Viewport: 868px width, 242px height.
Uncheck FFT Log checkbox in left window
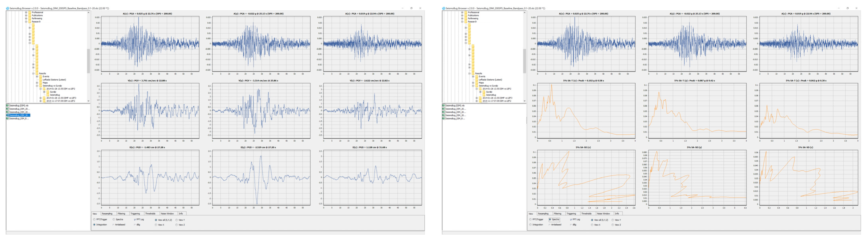click(134, 220)
